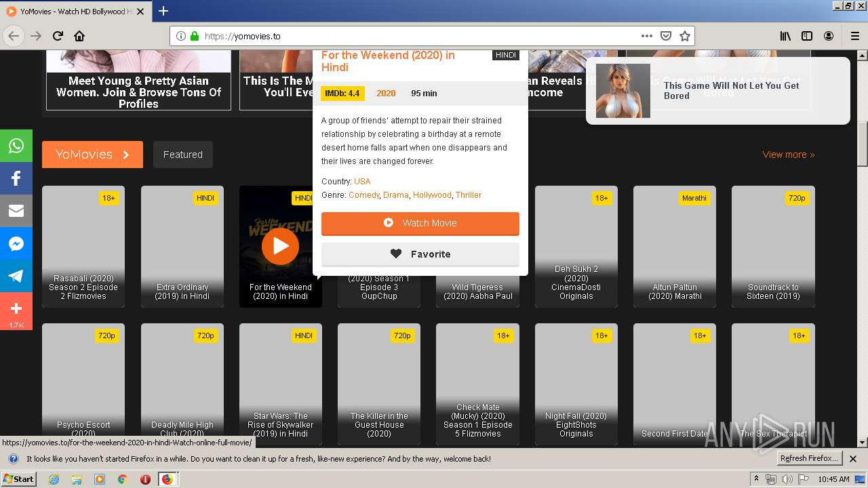The image size is (868, 488).
Task: Bookmark this page with star
Action: click(x=685, y=36)
